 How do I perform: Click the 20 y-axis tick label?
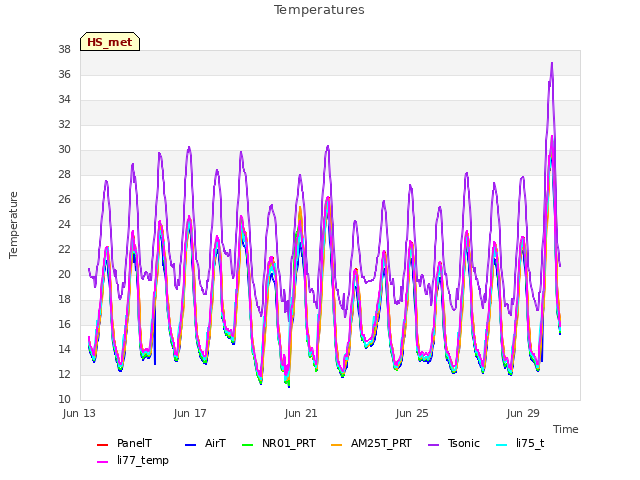pyautogui.click(x=64, y=275)
